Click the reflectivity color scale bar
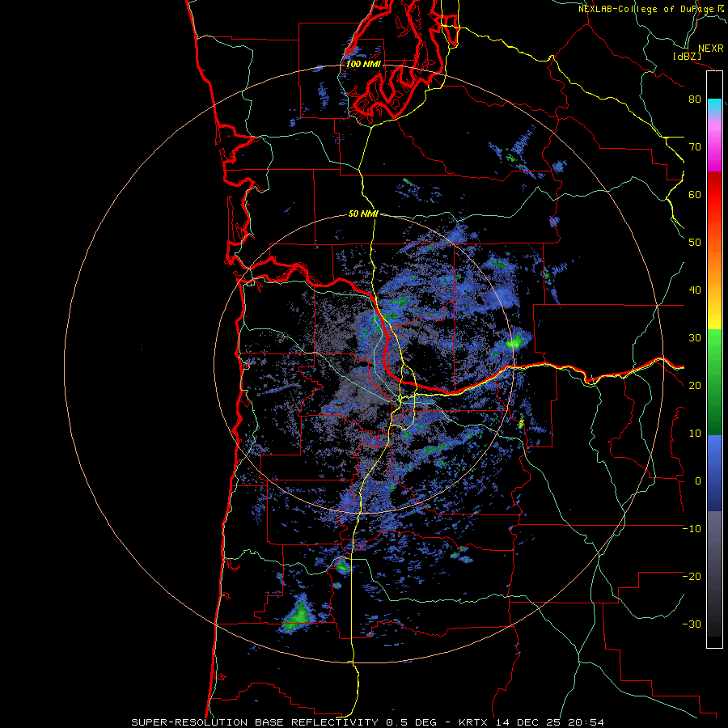This screenshot has height=728, width=728. point(714,359)
